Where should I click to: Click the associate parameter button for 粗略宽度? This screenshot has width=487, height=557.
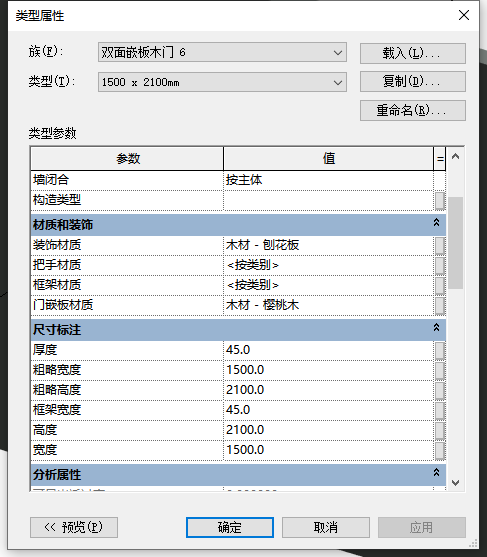point(440,370)
